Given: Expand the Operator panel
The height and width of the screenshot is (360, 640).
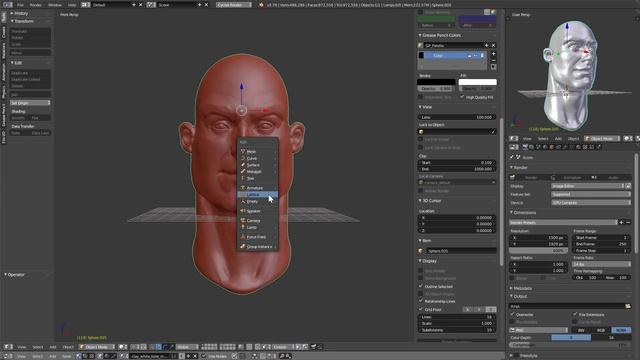Looking at the screenshot, I should pos(15,275).
